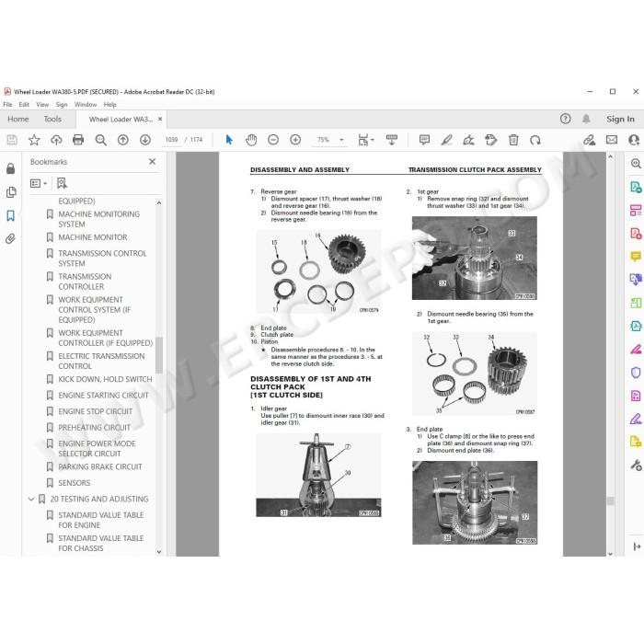Screen dimensions: 644x644
Task: Open PREHEATING CIRCUIT bookmark
Action: coord(94,428)
